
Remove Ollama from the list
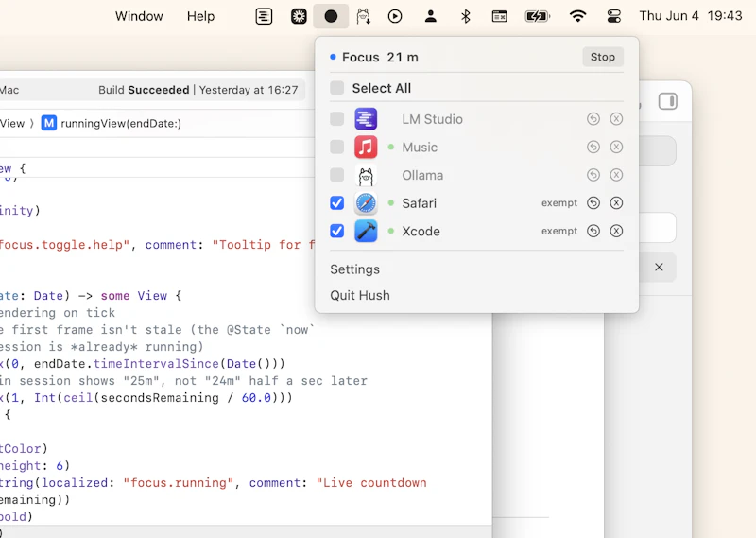pyautogui.click(x=616, y=175)
